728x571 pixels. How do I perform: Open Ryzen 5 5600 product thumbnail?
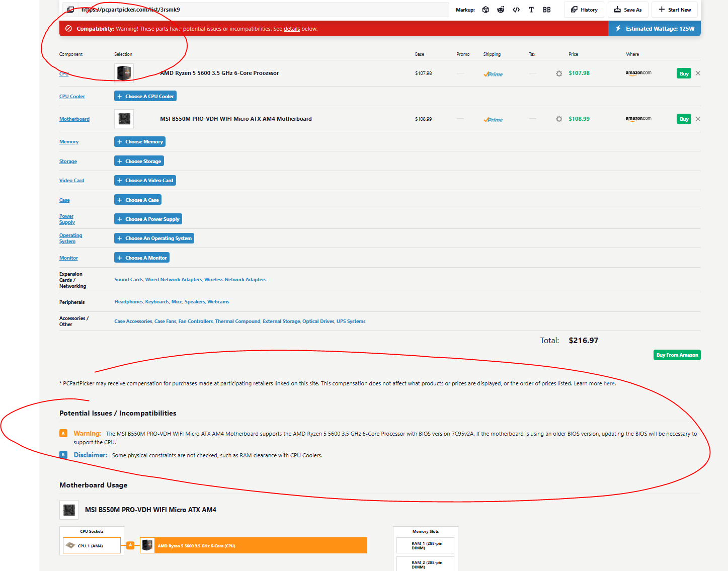(x=124, y=73)
